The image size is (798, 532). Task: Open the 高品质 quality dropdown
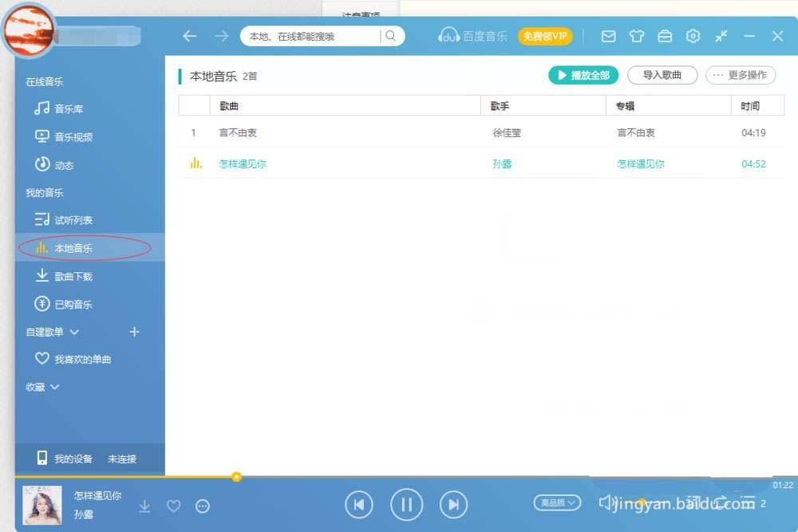(x=557, y=502)
